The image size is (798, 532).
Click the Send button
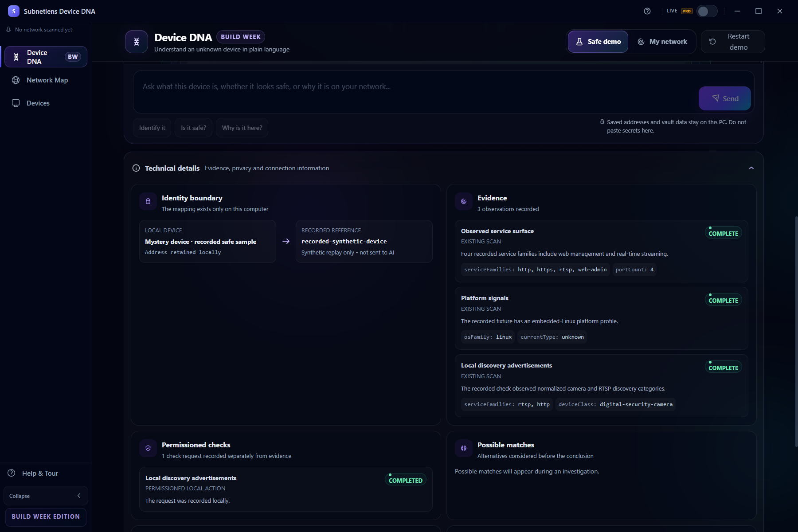[725, 98]
